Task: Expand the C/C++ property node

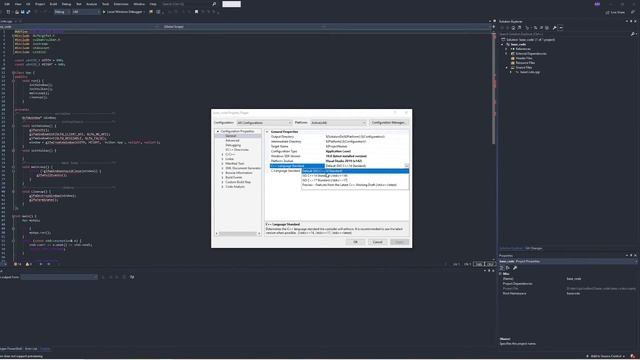Action: click(222, 155)
